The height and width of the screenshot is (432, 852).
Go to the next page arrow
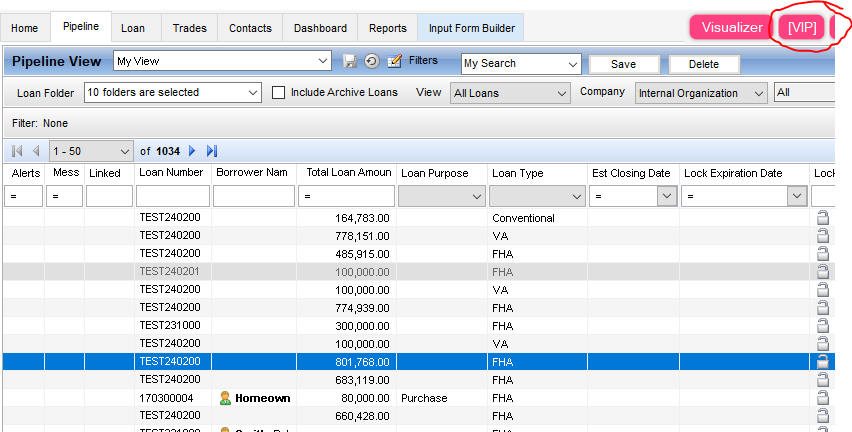tap(192, 151)
